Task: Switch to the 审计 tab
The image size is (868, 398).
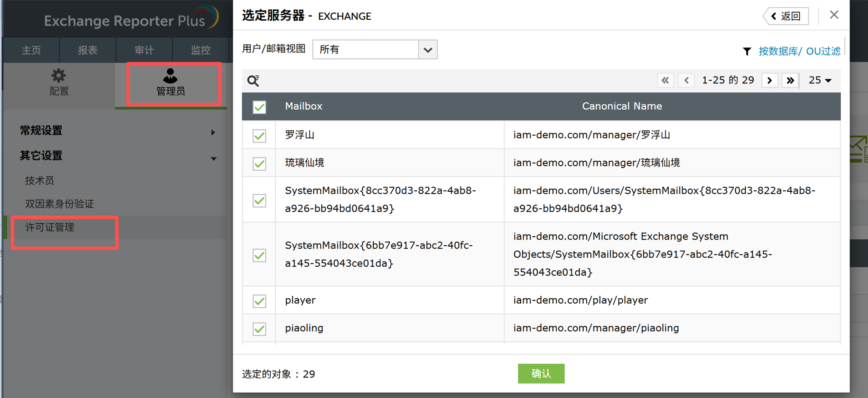Action: point(144,50)
